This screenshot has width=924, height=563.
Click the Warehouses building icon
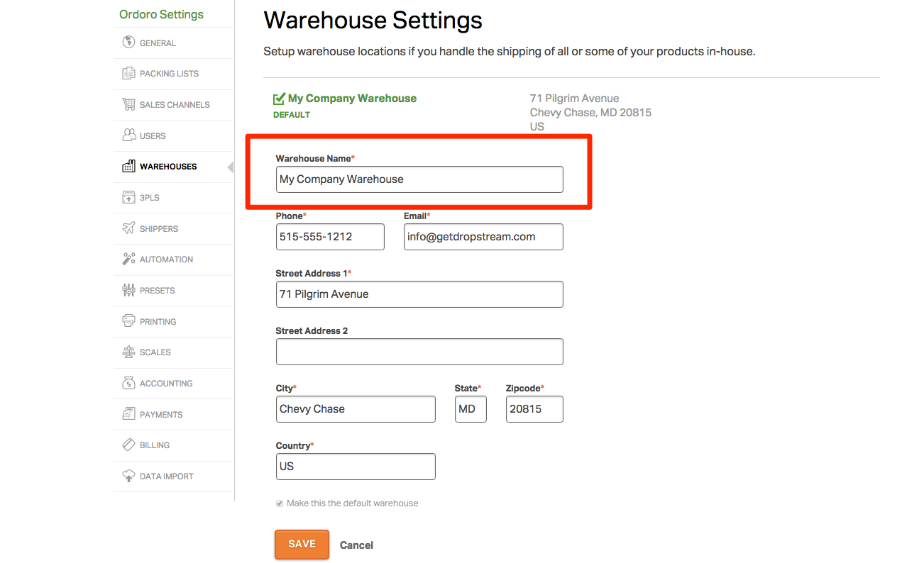point(128,166)
